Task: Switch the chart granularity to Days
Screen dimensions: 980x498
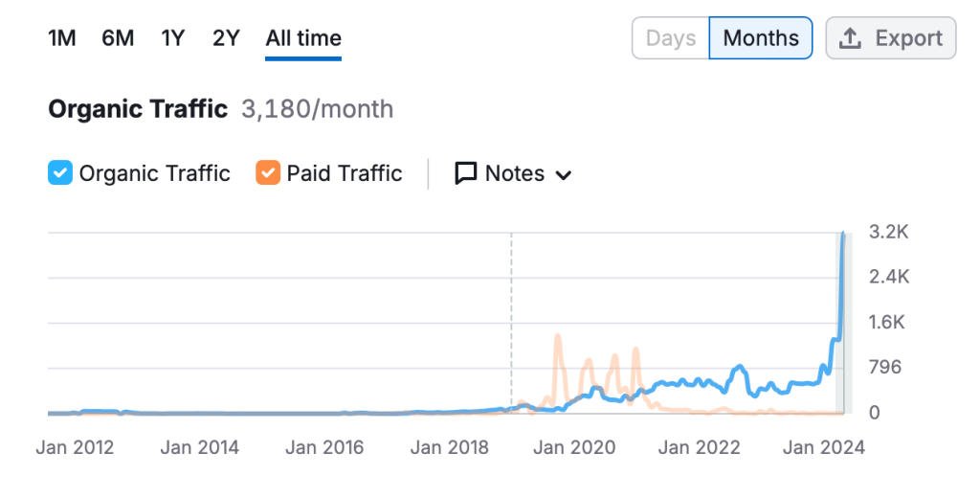Action: [x=670, y=38]
